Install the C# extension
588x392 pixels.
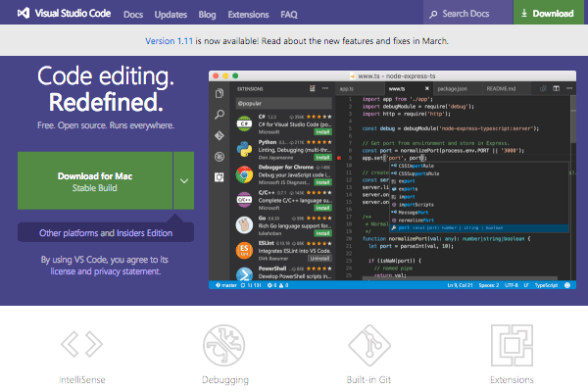322,132
